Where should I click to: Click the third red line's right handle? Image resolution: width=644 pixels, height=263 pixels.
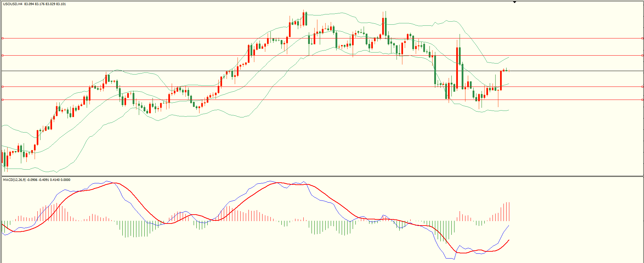click(642, 87)
